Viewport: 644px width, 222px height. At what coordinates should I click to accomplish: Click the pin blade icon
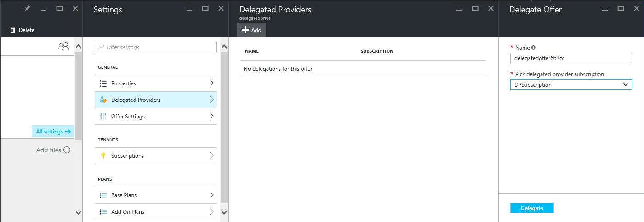click(x=27, y=8)
